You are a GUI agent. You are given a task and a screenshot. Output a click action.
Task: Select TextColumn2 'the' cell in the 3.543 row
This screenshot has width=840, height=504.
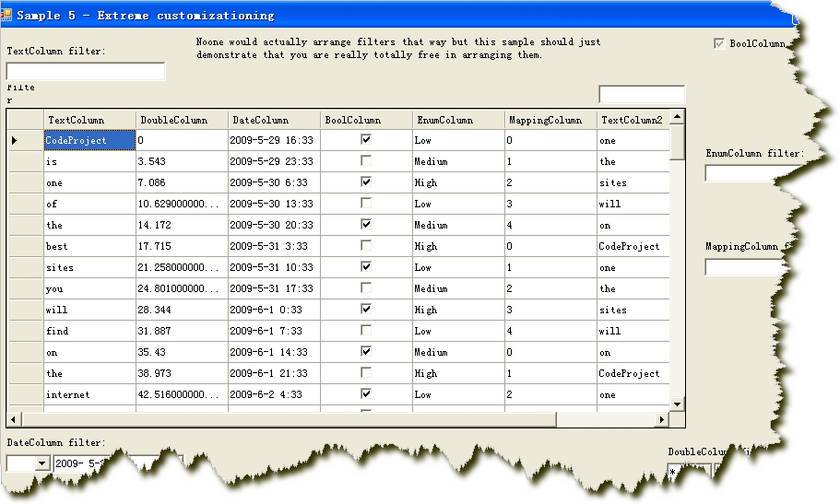633,161
